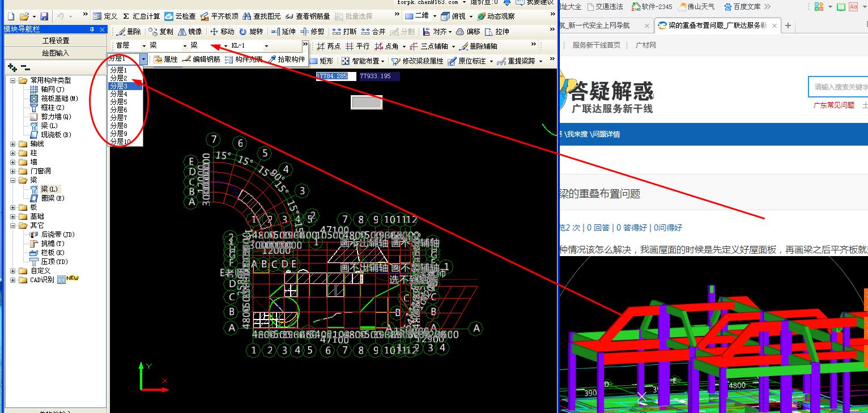Click 三点辅轴 three-point axis tool
This screenshot has width=868, height=413.
click(x=432, y=46)
